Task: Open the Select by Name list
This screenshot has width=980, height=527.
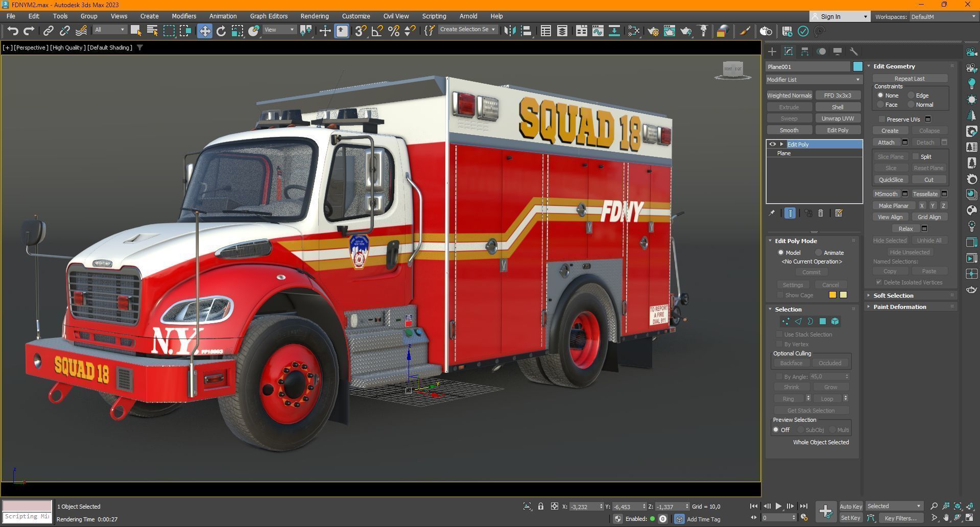Action: coord(152,31)
